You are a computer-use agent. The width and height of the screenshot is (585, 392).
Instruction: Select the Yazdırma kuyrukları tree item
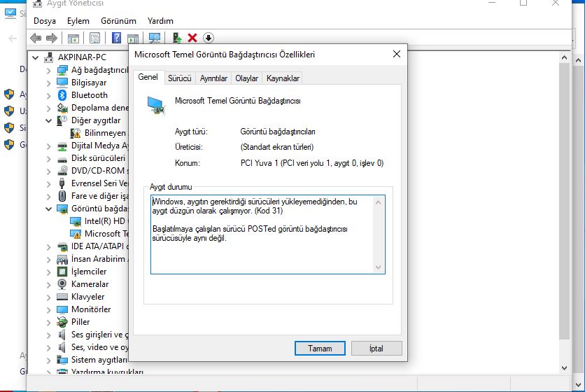coord(107,372)
